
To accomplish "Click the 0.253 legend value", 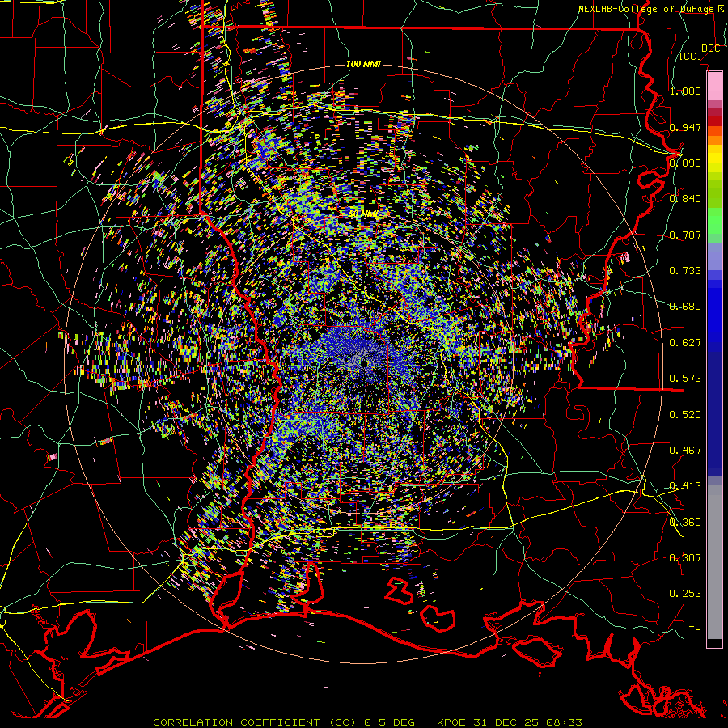I will coord(685,594).
